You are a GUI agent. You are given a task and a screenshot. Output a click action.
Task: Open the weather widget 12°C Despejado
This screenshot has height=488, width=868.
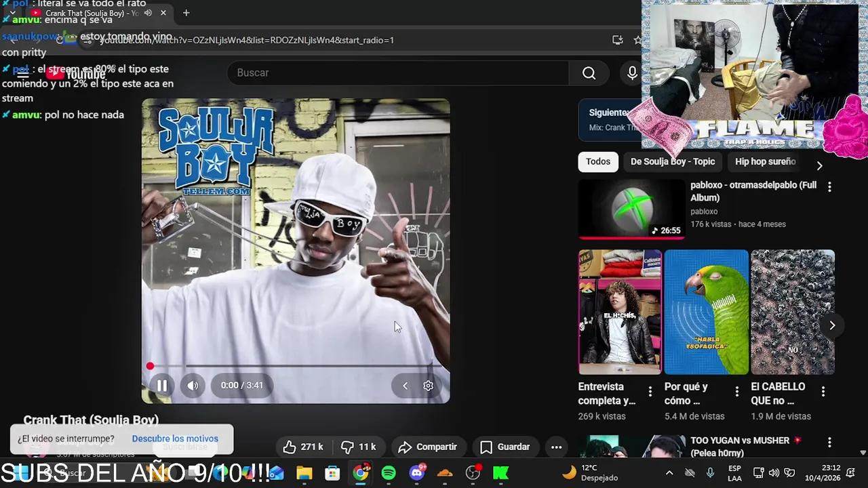click(590, 472)
